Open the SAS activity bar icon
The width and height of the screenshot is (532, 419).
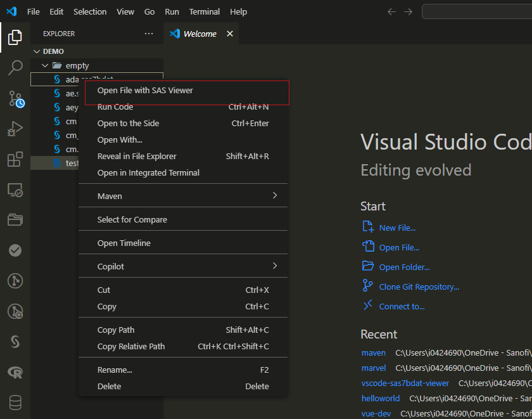(x=15, y=342)
